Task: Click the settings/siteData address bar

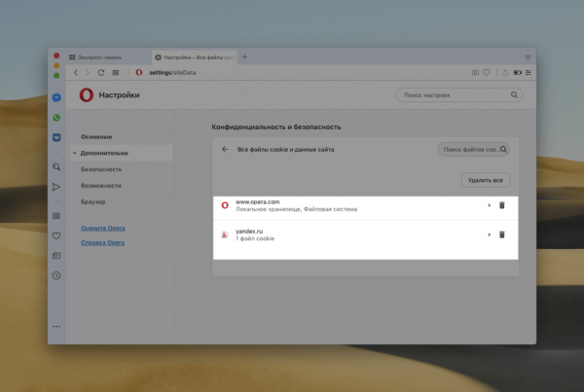Action: tap(172, 73)
